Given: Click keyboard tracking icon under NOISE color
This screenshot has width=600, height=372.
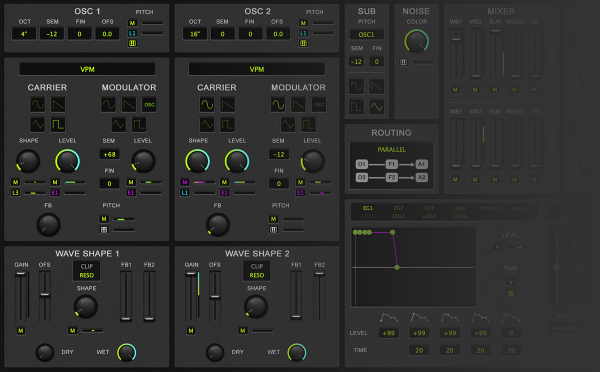Looking at the screenshot, I should pyautogui.click(x=404, y=62).
